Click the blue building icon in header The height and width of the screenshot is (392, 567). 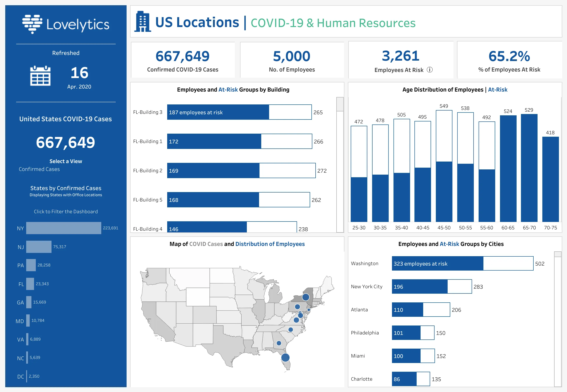click(143, 22)
